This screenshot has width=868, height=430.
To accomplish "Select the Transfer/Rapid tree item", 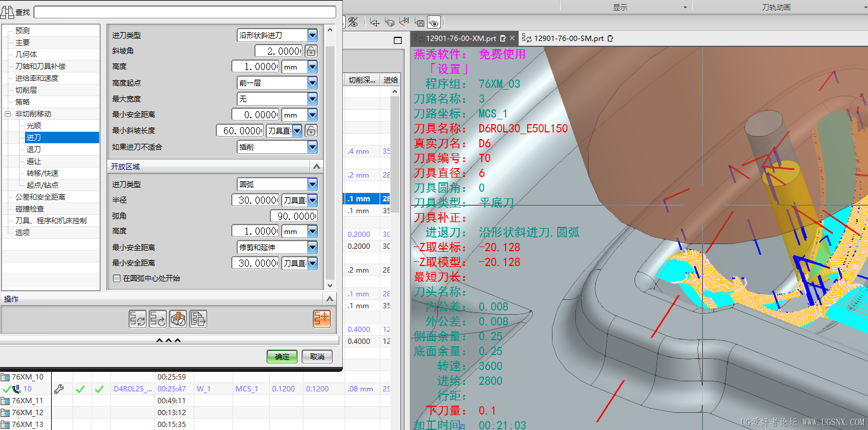I will pos(43,173).
